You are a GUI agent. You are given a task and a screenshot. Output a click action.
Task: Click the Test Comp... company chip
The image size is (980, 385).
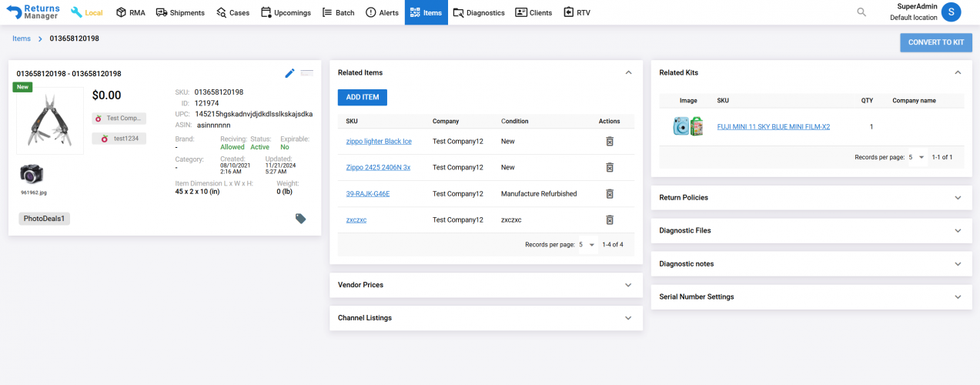tap(119, 118)
